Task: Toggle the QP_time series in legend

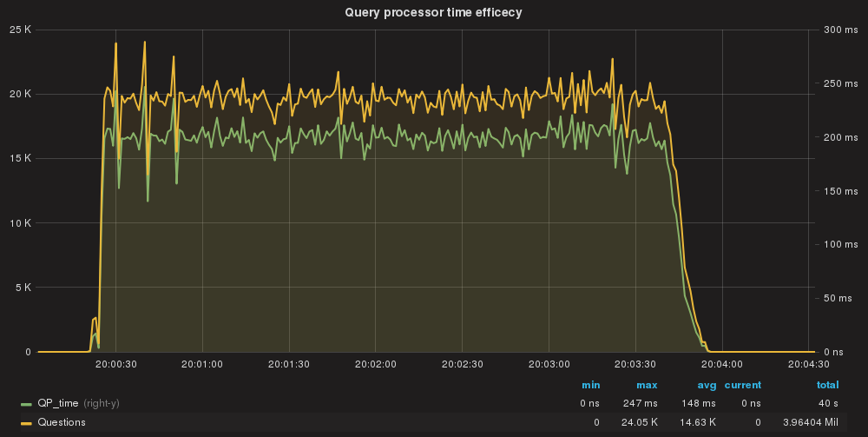Action: click(57, 404)
